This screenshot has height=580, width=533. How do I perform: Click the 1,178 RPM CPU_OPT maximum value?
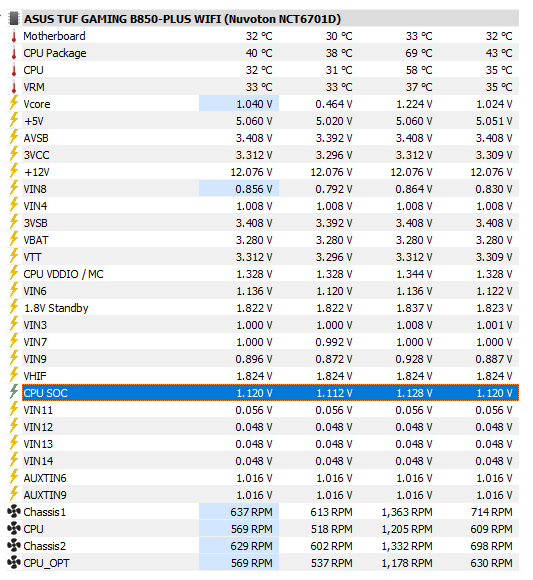(x=407, y=564)
